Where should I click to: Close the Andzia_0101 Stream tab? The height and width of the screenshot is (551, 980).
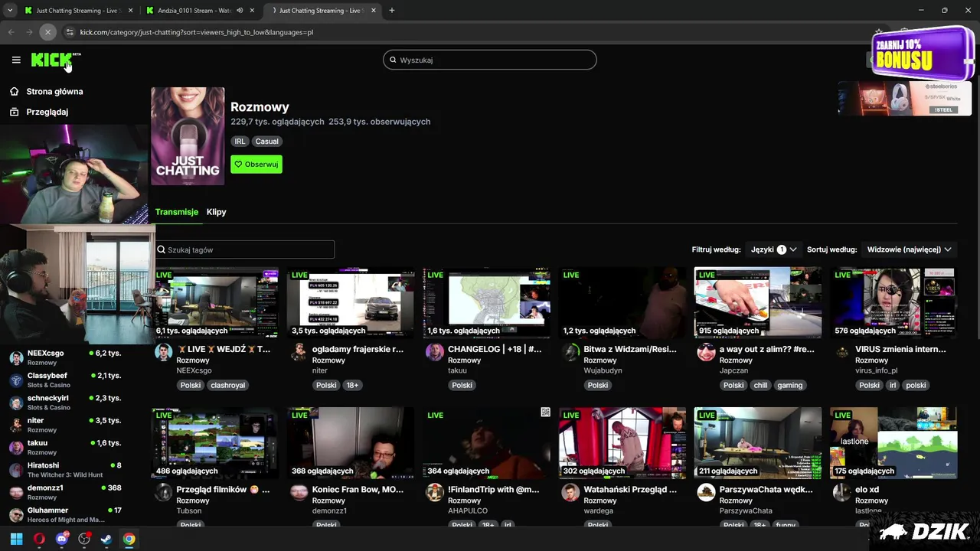tap(252, 11)
